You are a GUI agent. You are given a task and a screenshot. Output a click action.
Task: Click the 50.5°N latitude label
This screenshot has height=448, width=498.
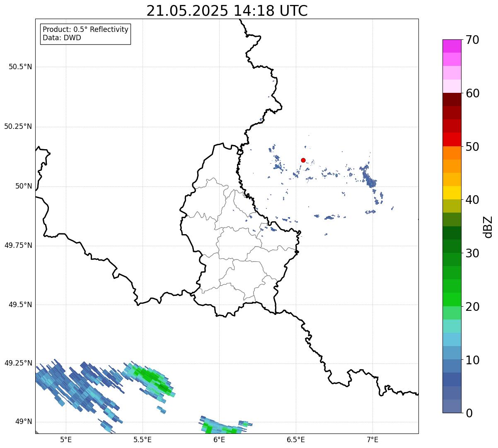point(20,67)
